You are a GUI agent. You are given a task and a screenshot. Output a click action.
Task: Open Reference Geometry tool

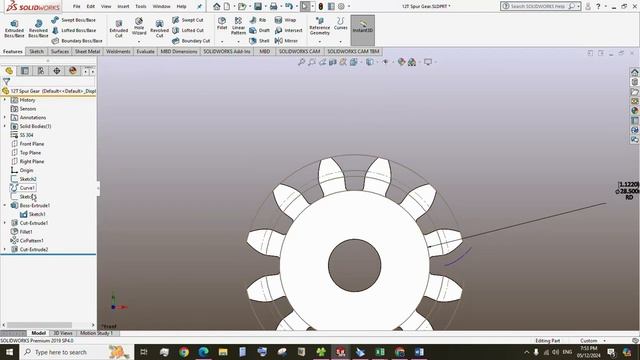point(320,26)
